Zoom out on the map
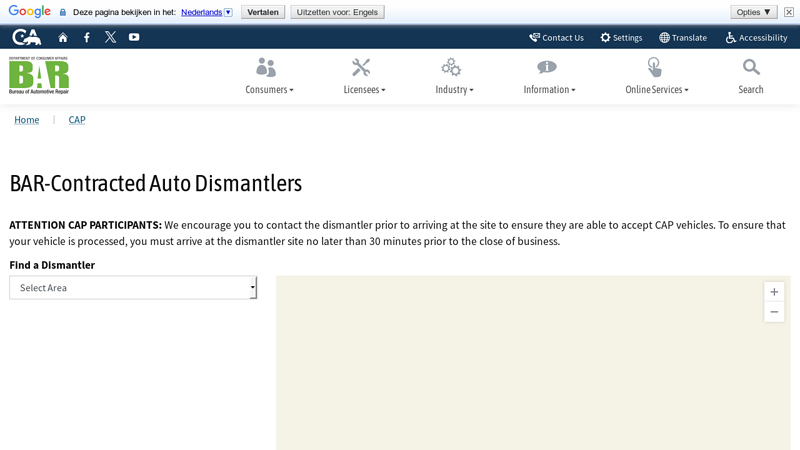 pyautogui.click(x=774, y=312)
